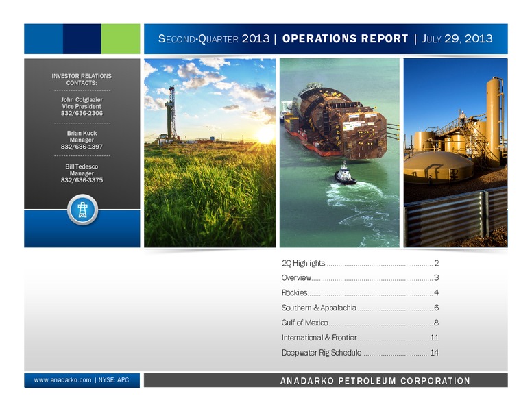Click the light blue header square
The image size is (532, 411).
[43, 38]
